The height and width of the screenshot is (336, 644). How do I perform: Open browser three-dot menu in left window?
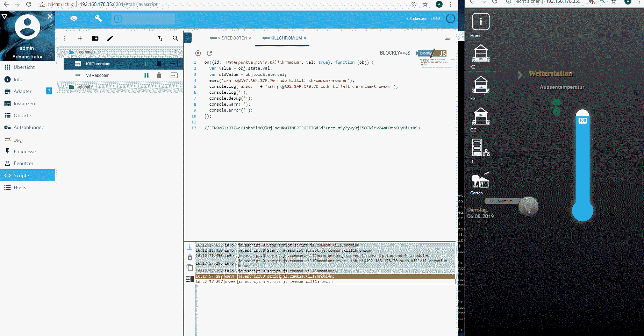click(451, 4)
